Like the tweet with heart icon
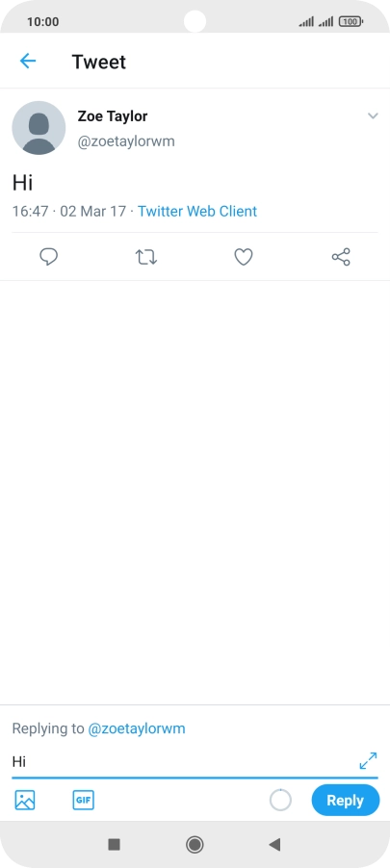The image size is (390, 868). pos(244,257)
